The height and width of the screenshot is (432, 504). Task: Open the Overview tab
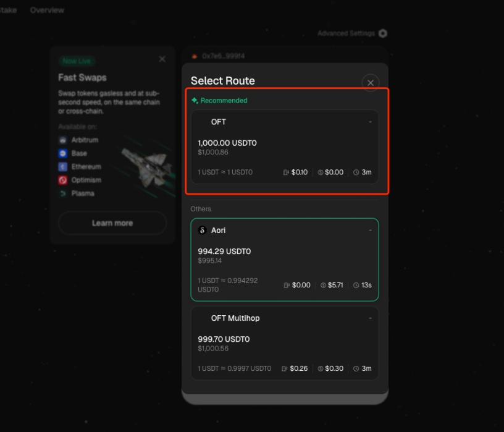tap(47, 10)
